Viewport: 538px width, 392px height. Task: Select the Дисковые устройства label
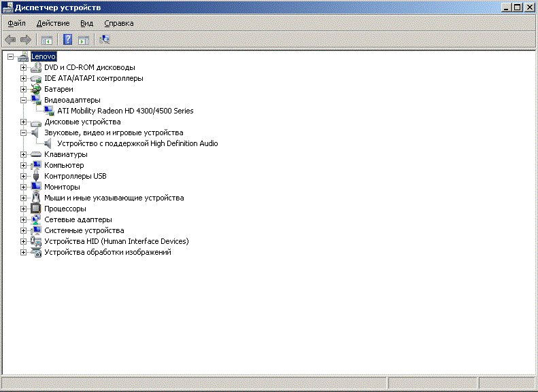(82, 122)
